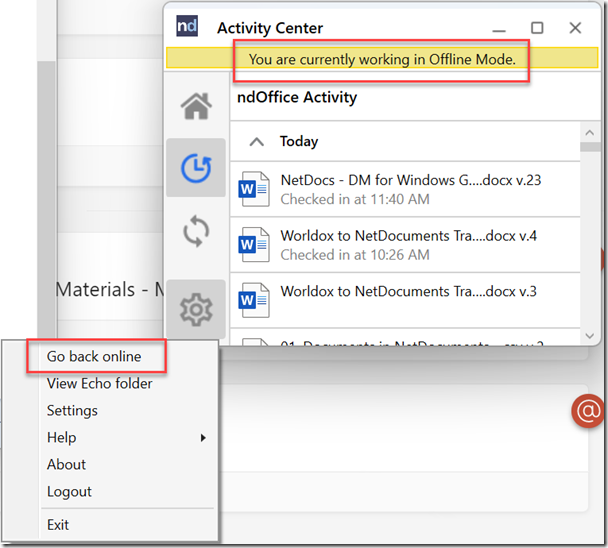
Task: Click Word icon for Worldox docx v.4
Action: (x=254, y=244)
